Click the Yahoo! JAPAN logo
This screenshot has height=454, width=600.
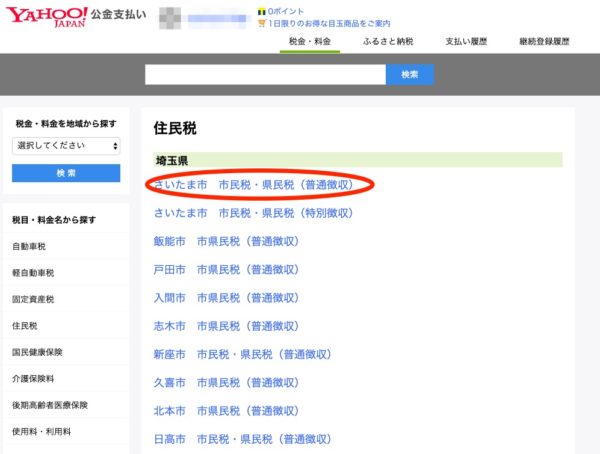(46, 17)
